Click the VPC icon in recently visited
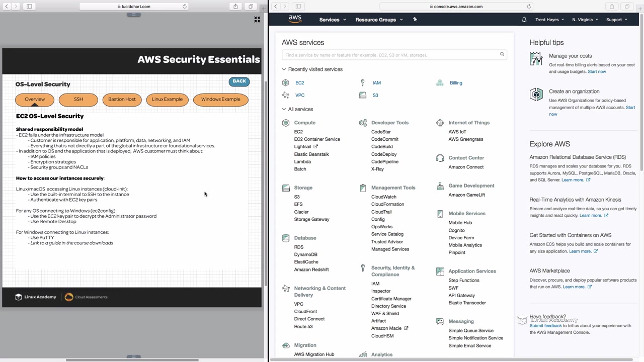The image size is (644, 362). click(x=286, y=95)
